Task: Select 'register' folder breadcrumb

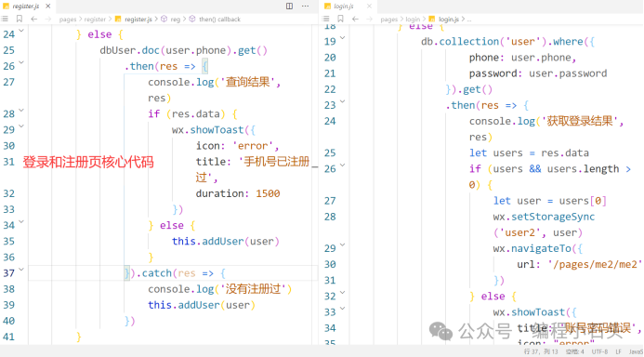Action: pos(95,20)
